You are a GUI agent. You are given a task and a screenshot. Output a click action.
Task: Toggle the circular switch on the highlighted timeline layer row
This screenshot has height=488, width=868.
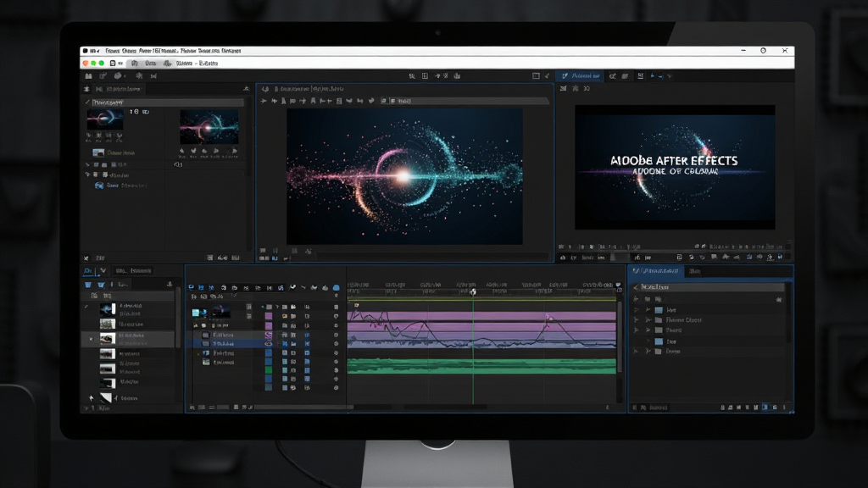[336, 344]
